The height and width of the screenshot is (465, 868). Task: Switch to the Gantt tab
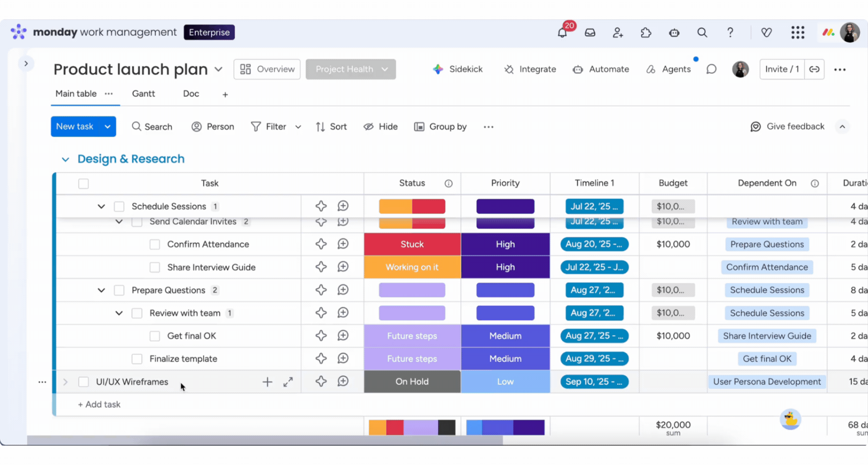[143, 94]
